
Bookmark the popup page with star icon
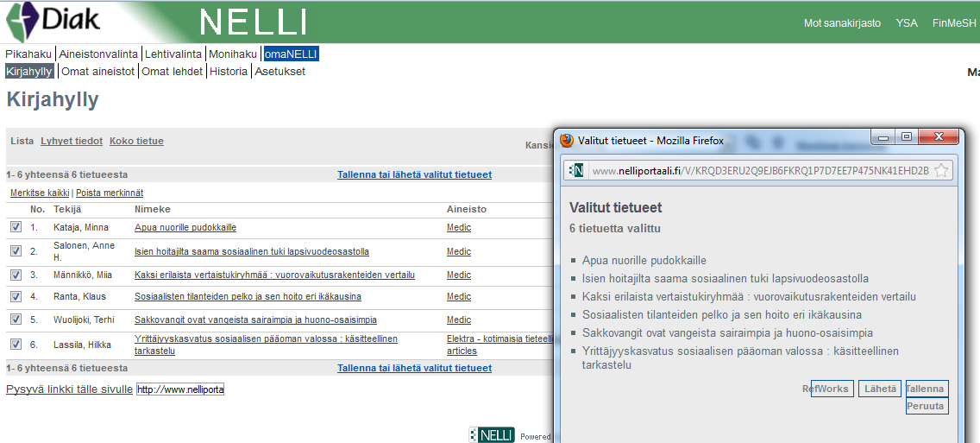(941, 170)
